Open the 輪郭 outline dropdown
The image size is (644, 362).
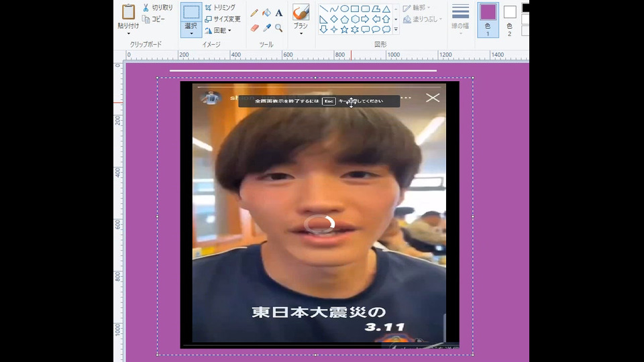(x=429, y=8)
